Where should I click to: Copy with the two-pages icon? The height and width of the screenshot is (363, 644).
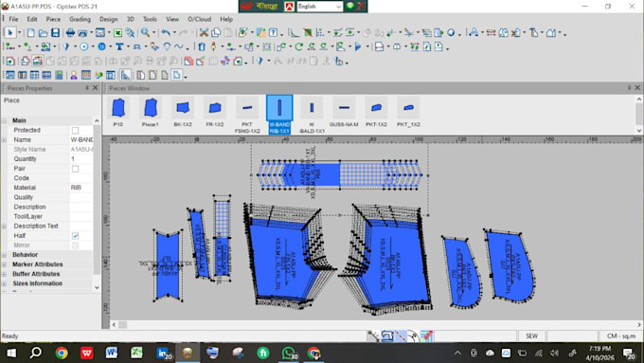pos(216,32)
